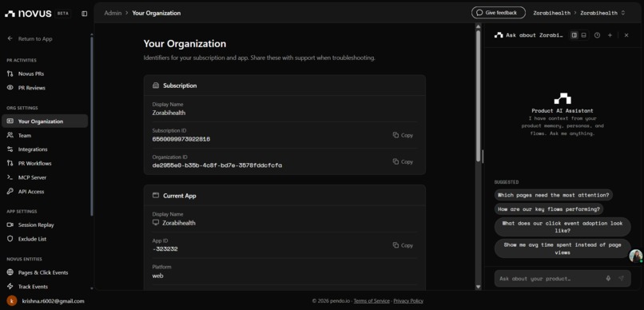Click the Organization ID value starting de2955e0
Image resolution: width=644 pixels, height=310 pixels.
click(217, 165)
